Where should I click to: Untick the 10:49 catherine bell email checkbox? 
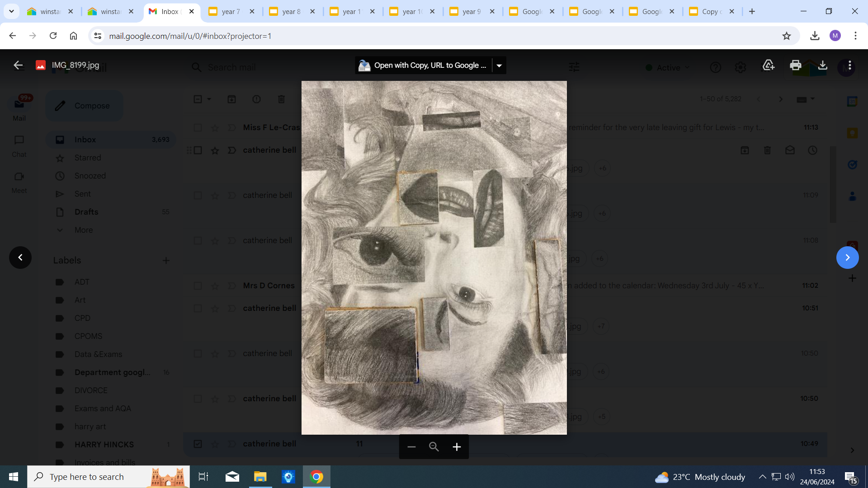(198, 444)
